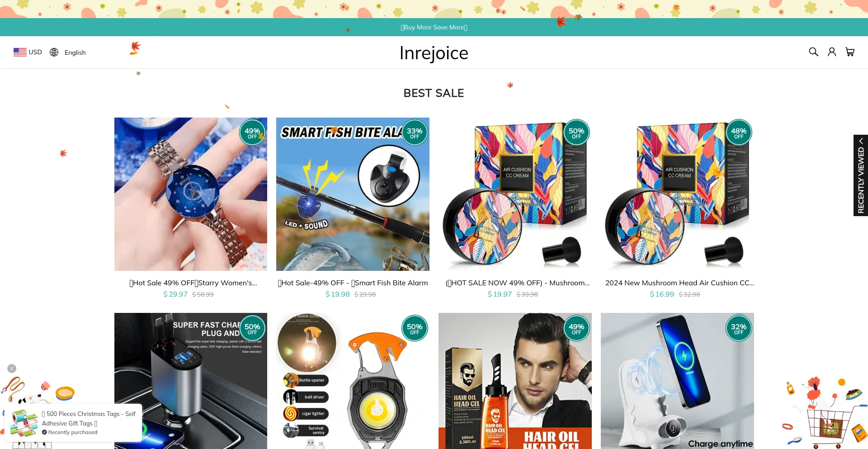Open the search magnifier icon
This screenshot has height=449, width=868.
pos(813,52)
